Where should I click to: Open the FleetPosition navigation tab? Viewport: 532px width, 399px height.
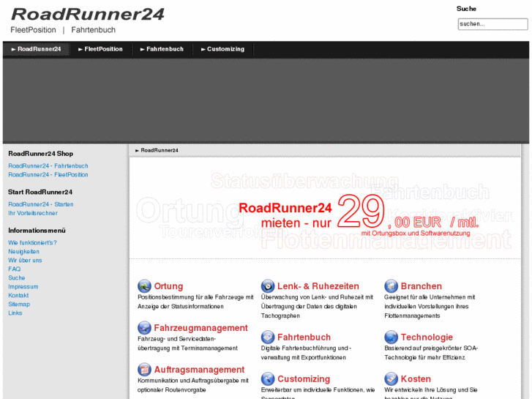(100, 49)
